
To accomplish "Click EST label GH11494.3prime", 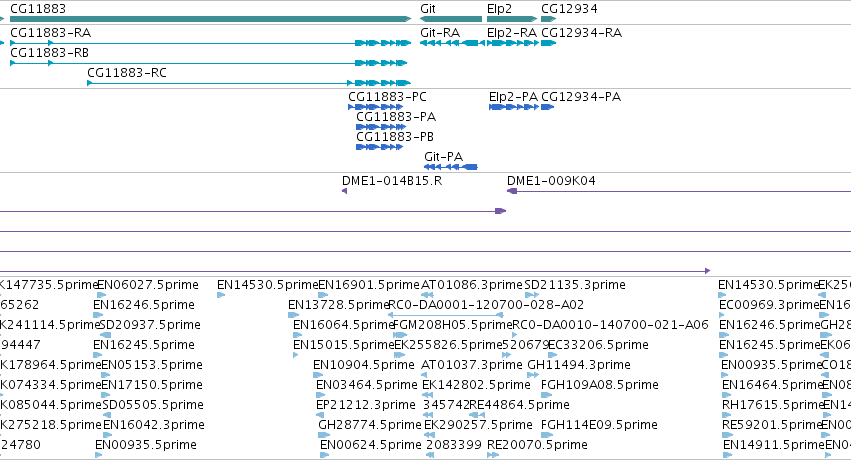I will point(579,365).
